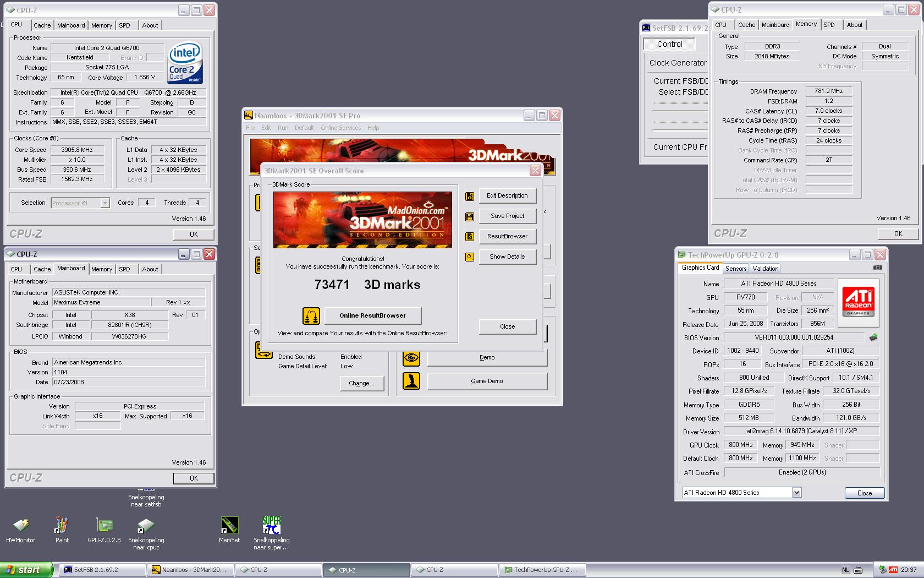This screenshot has width=924, height=578.
Task: Click the Maximus Extreme model field
Action: (x=101, y=303)
